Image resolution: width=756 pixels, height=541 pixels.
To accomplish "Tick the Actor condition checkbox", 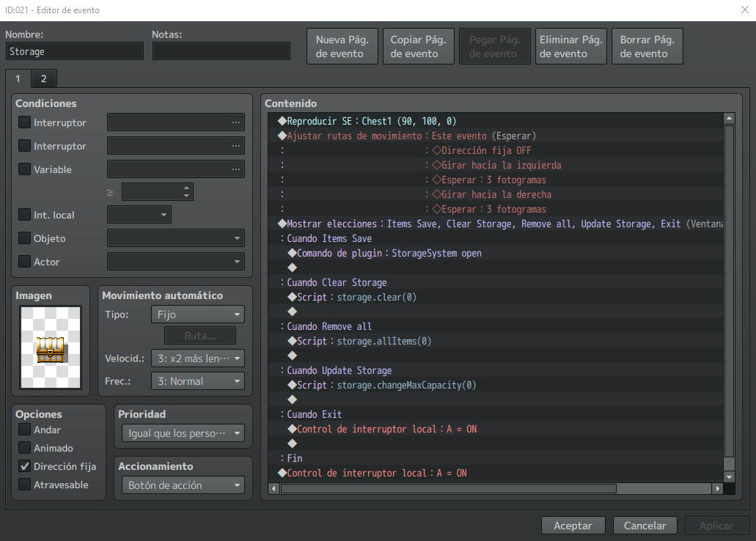I will pyautogui.click(x=24, y=262).
